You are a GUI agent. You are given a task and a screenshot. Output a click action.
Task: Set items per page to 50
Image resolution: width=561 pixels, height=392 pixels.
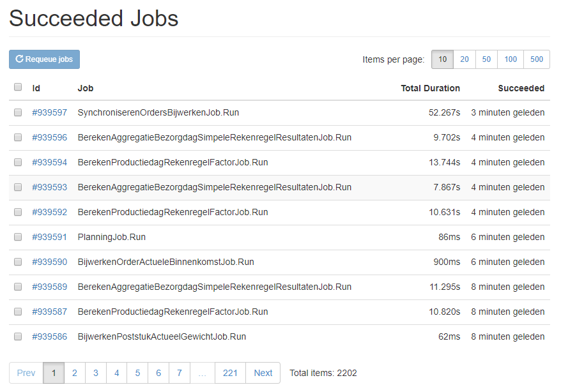[486, 59]
